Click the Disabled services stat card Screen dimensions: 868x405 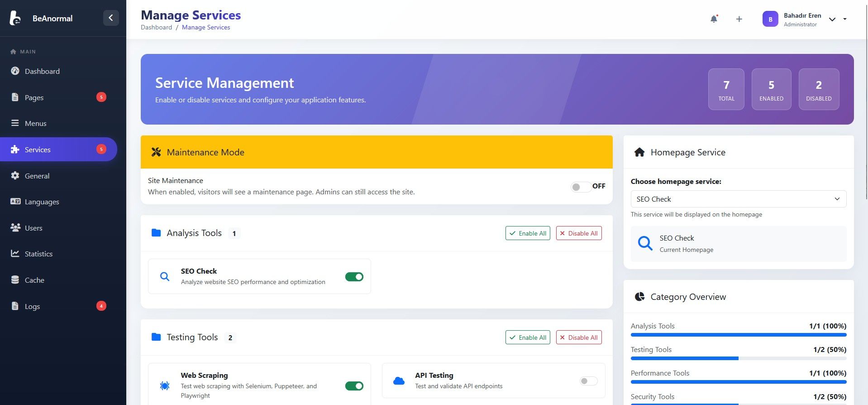[x=819, y=89]
